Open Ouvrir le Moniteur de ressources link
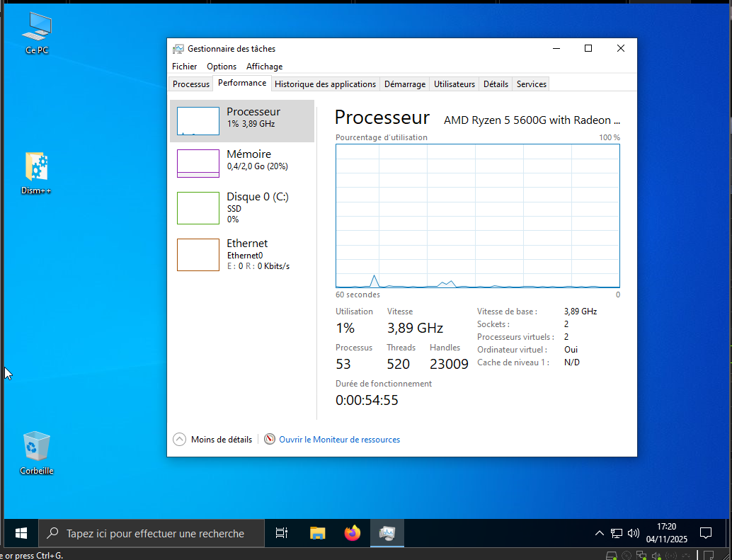 tap(339, 439)
